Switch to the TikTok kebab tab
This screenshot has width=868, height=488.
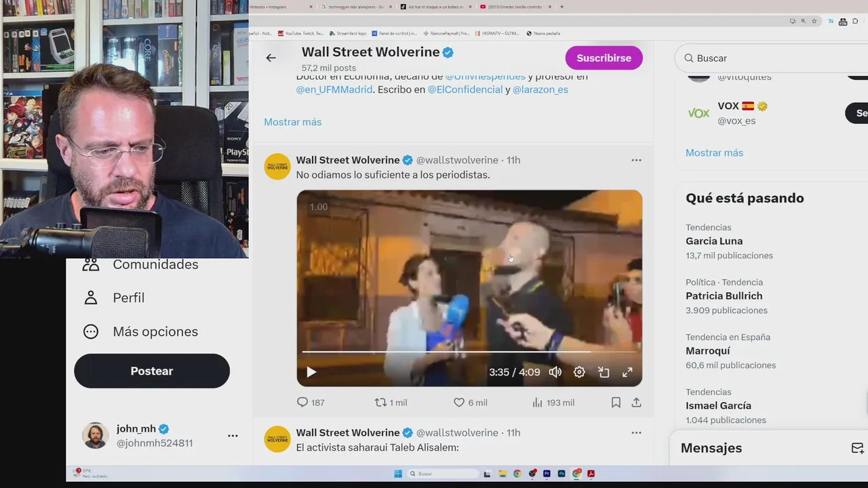click(435, 7)
